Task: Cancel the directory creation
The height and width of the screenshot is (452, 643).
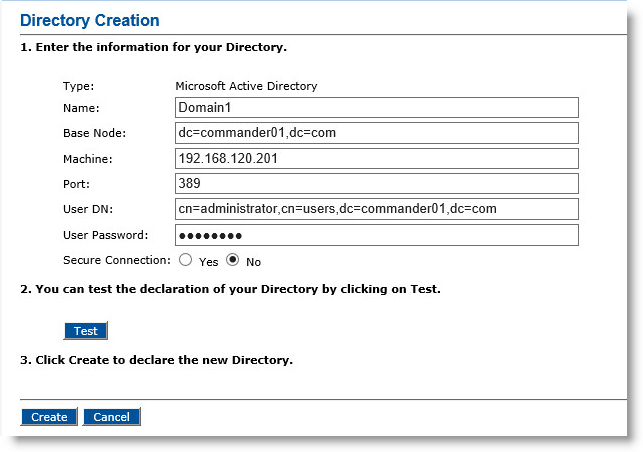Action: (x=112, y=417)
